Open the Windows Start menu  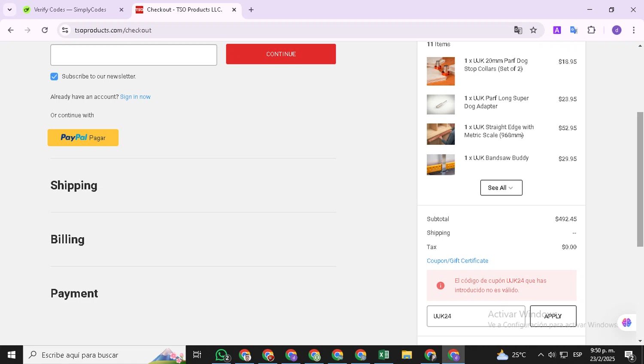tap(12, 355)
